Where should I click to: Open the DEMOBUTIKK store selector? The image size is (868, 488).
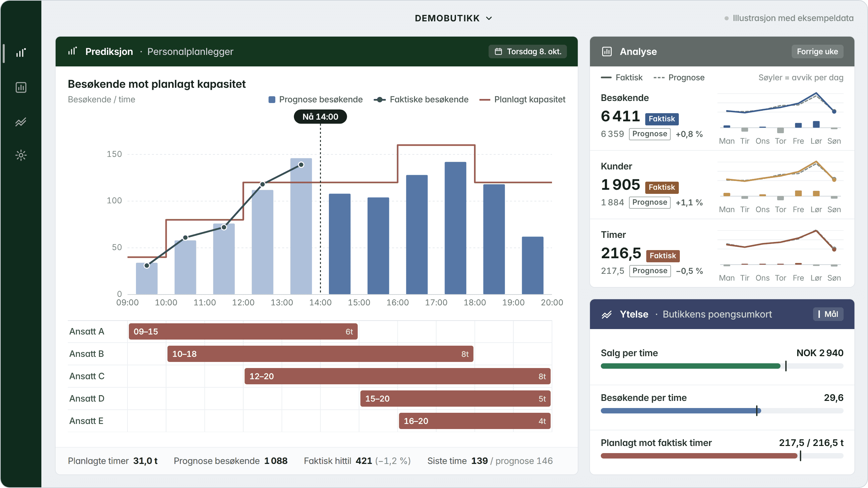pos(453,18)
